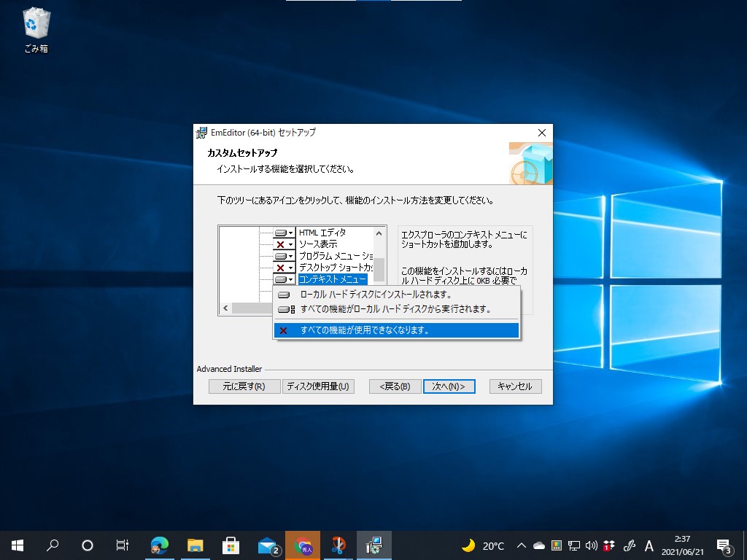Image resolution: width=747 pixels, height=560 pixels.
Task: Click the EmEditor setup icon in the title bar
Action: tap(200, 133)
